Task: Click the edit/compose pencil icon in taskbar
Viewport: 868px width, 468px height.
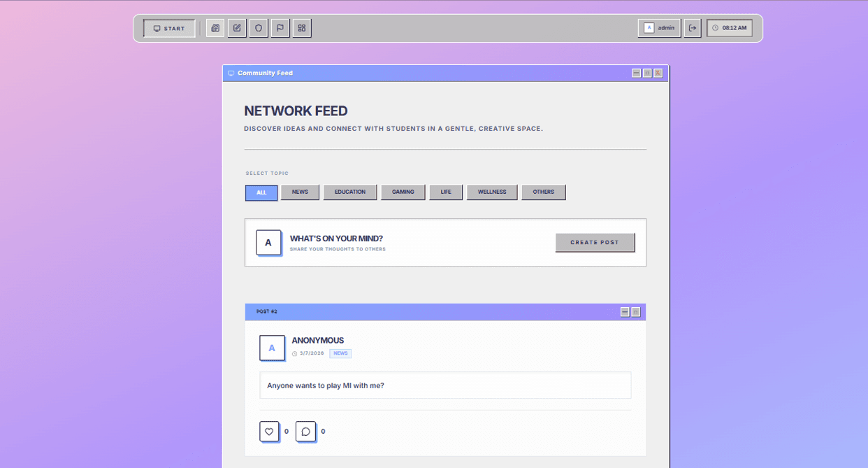Action: (237, 29)
